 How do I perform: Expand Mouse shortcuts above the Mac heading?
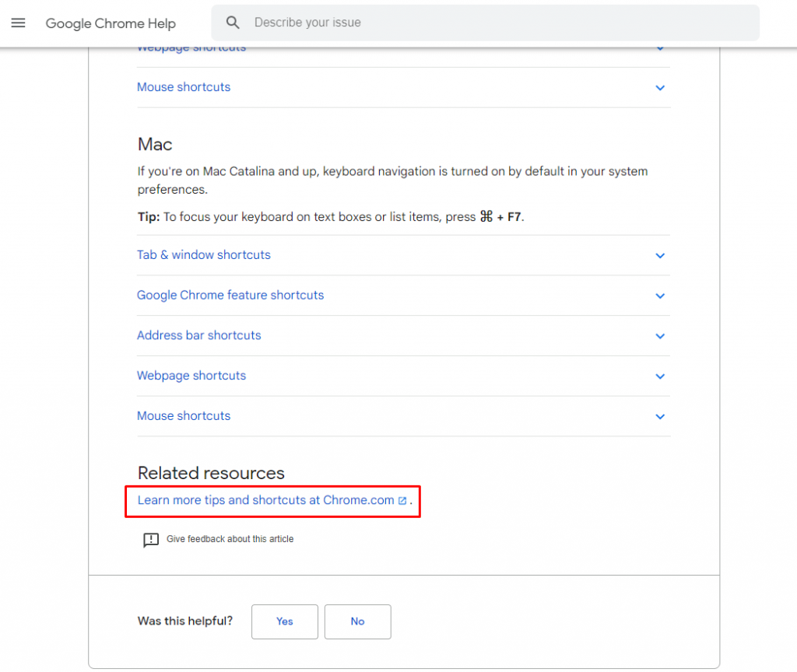[404, 87]
